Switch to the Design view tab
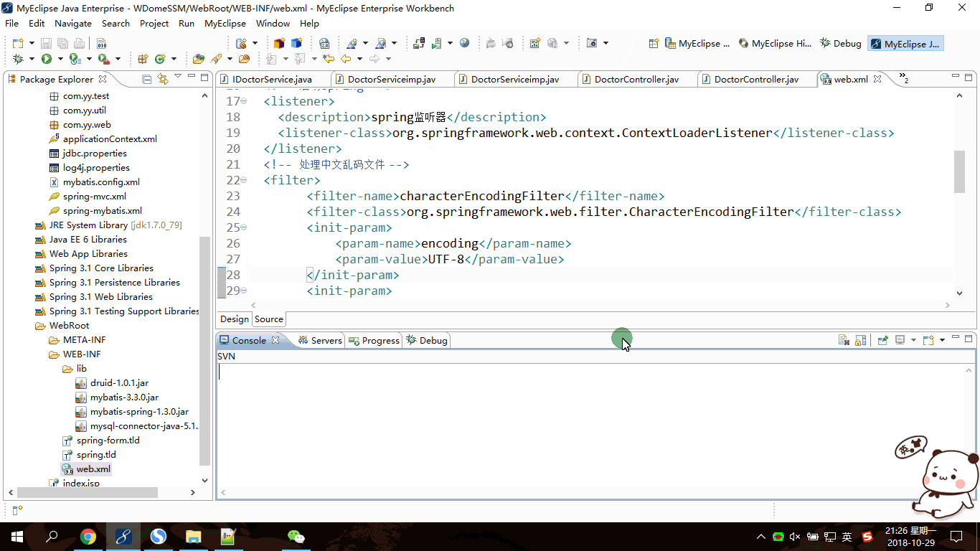Image resolution: width=980 pixels, height=551 pixels. [x=234, y=319]
